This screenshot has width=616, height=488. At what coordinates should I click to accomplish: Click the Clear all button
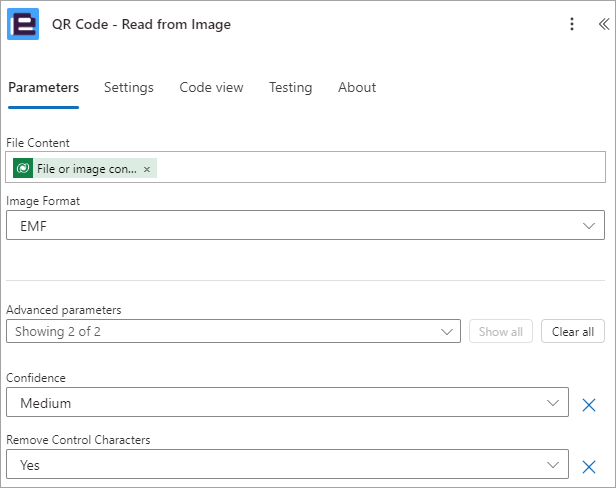(x=572, y=331)
